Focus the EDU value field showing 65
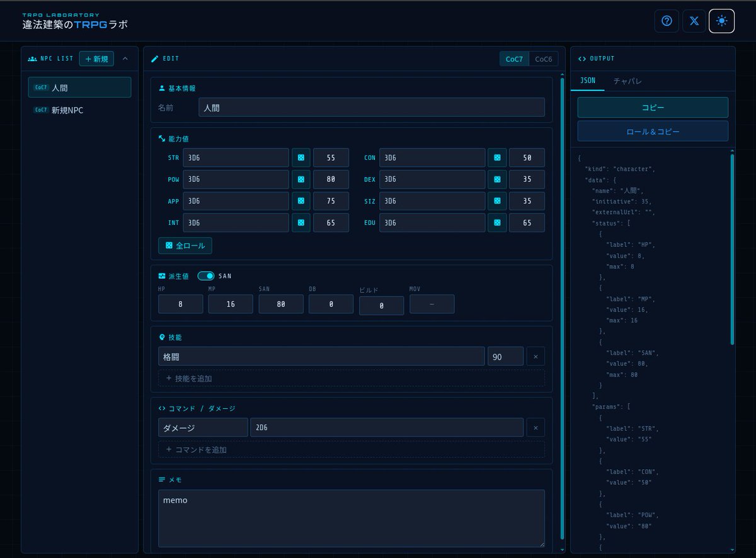 pyautogui.click(x=527, y=223)
